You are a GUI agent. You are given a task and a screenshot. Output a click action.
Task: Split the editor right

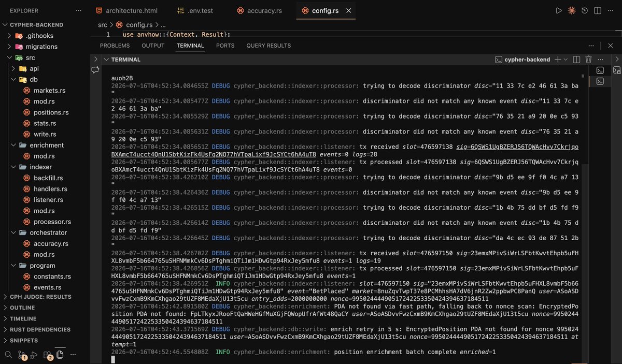click(598, 10)
